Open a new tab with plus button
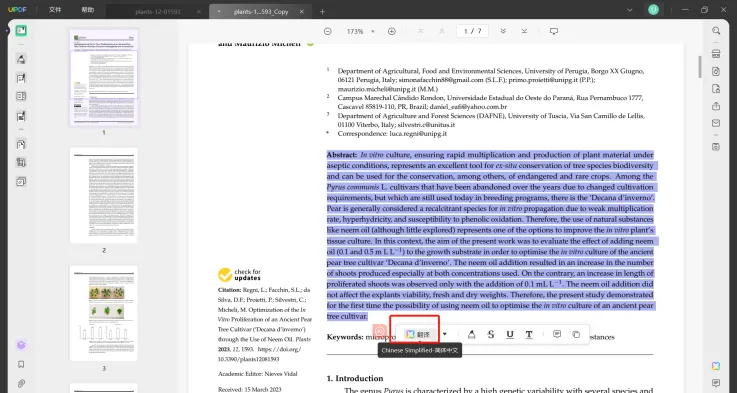The image size is (737, 393). (x=322, y=12)
